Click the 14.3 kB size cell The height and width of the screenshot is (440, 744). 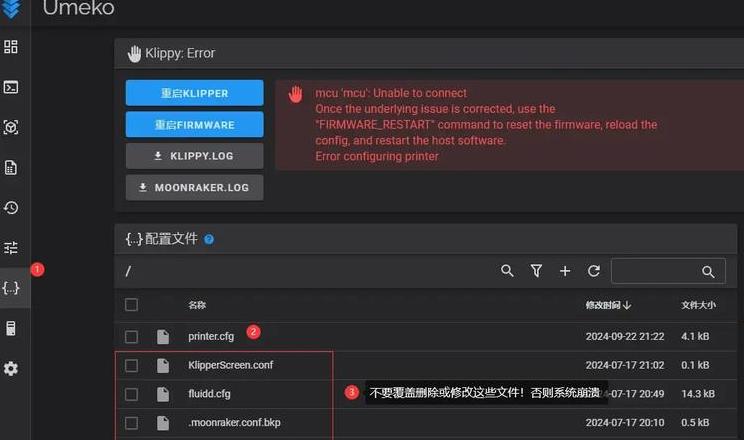pyautogui.click(x=698, y=394)
